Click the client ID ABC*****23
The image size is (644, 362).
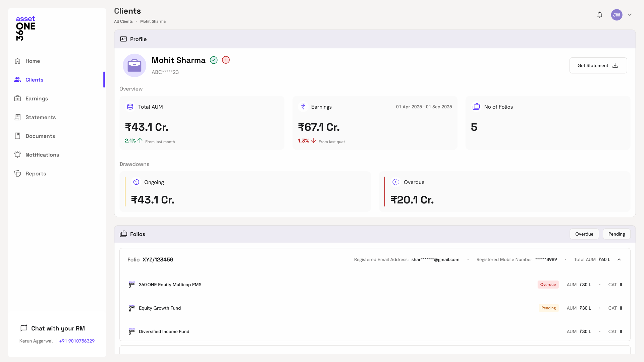pyautogui.click(x=165, y=72)
